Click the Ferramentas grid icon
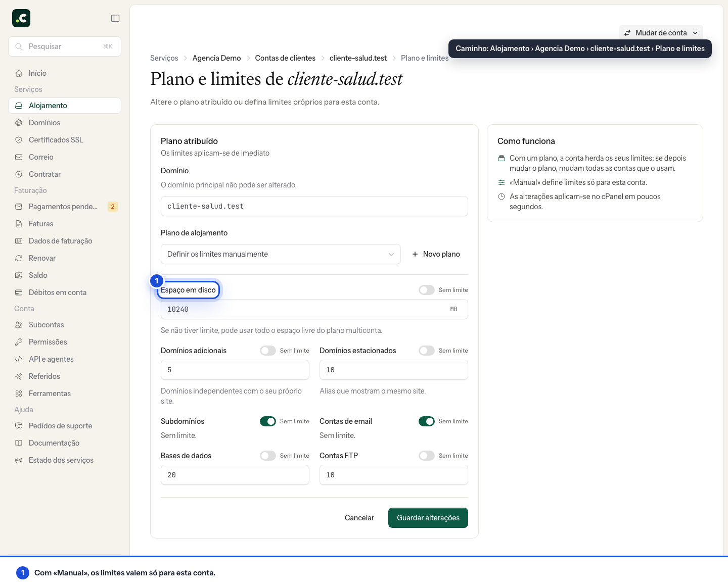The image size is (728, 588). point(19,394)
